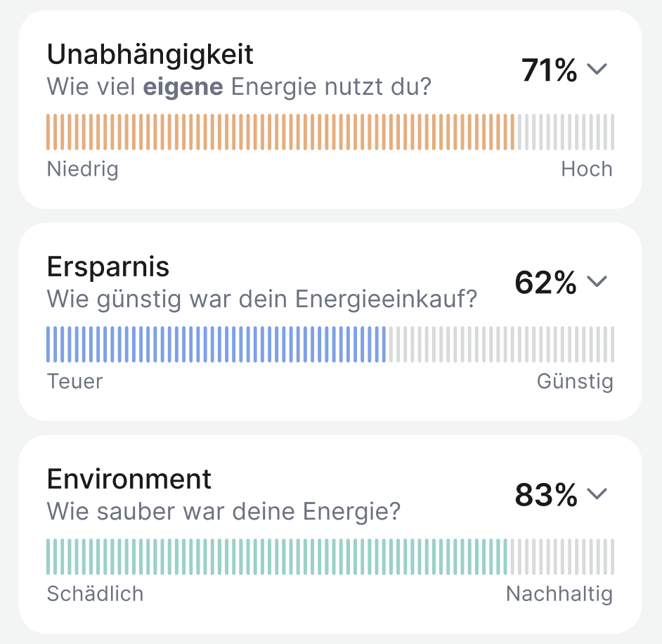Select the Environment card title
Screen dimensions: 662x644
click(129, 478)
